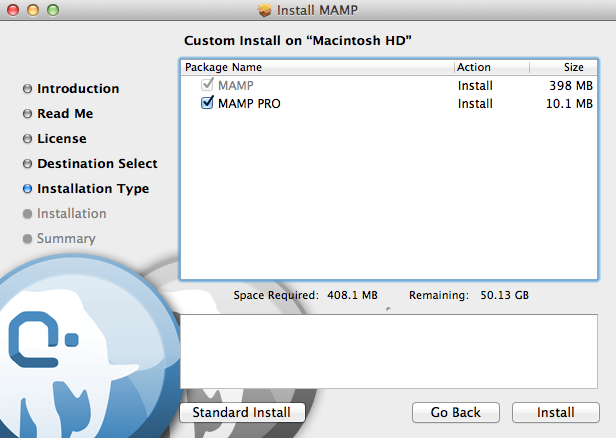The height and width of the screenshot is (438, 616).
Task: Click the grayed Summary step
Action: coord(66,238)
